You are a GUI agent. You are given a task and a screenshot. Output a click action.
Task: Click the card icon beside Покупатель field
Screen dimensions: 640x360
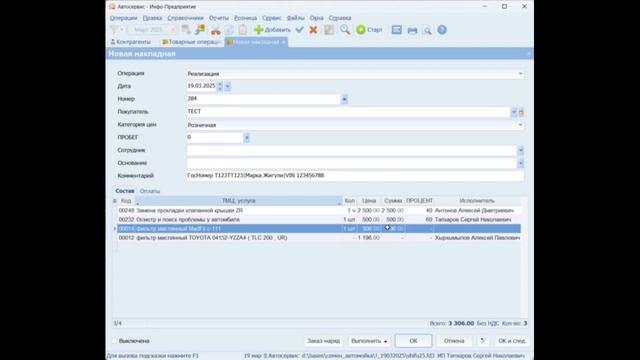click(x=521, y=112)
